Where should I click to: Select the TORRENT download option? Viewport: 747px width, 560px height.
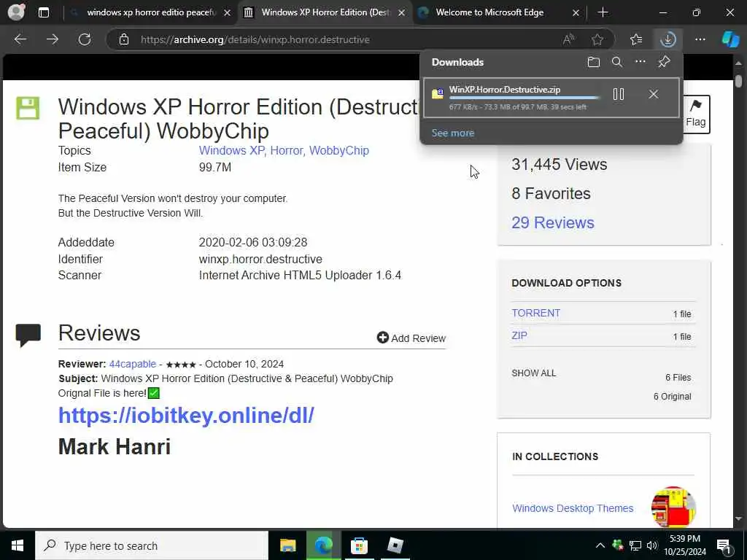tap(536, 313)
